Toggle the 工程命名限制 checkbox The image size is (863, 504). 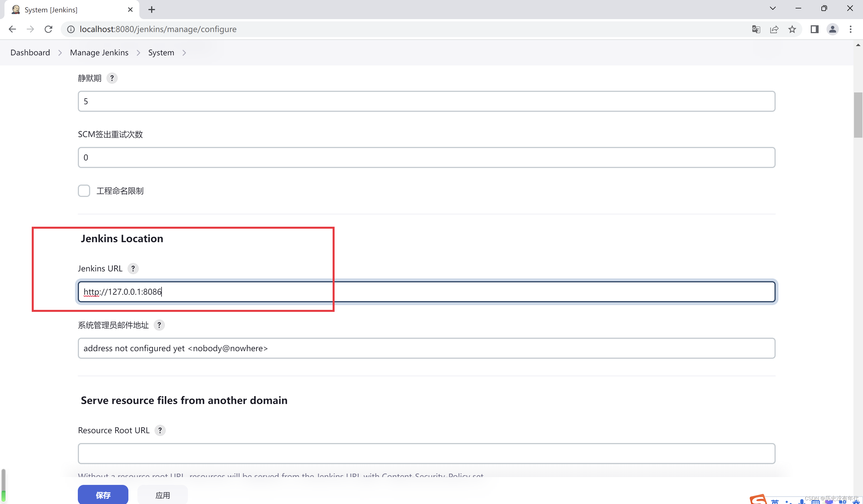84,191
